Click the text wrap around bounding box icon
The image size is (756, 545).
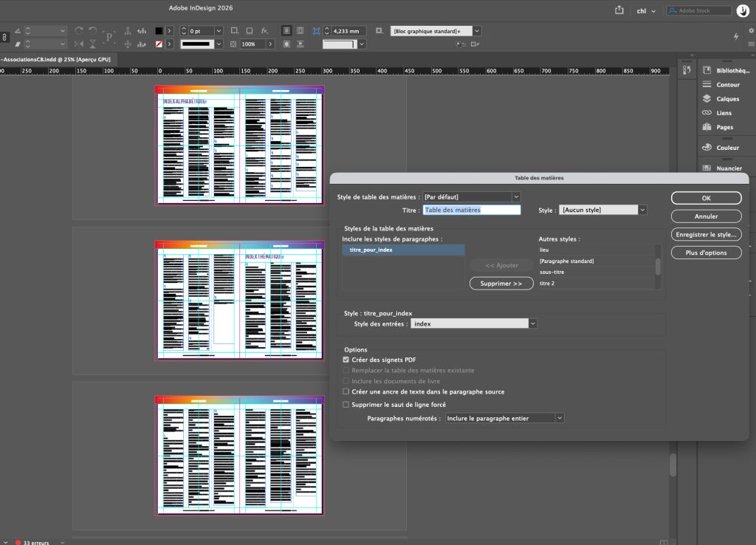coord(300,30)
